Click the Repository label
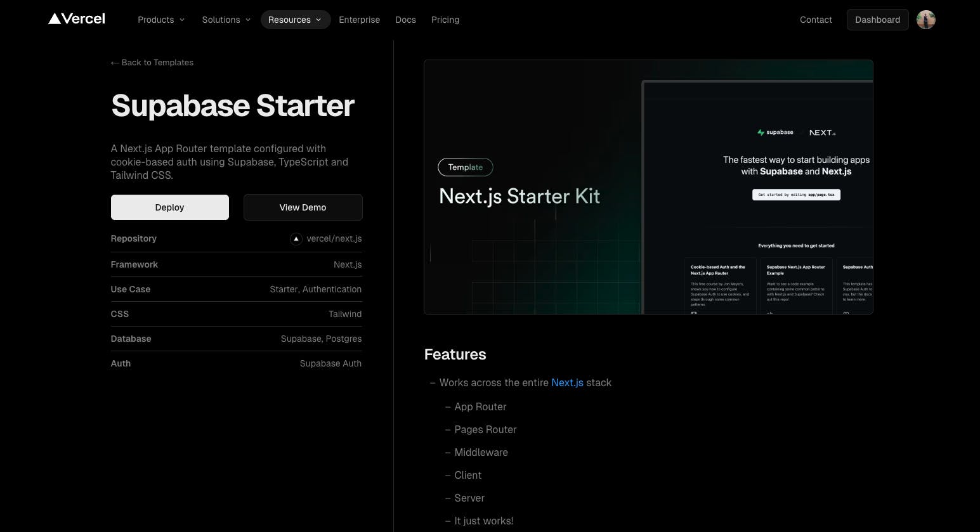 (133, 238)
